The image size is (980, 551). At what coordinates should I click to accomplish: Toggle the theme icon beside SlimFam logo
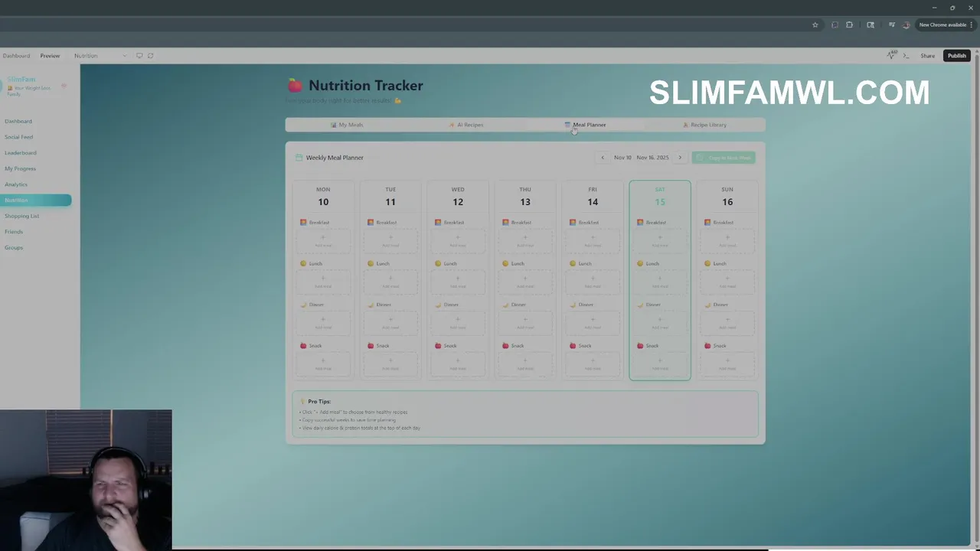(x=64, y=85)
